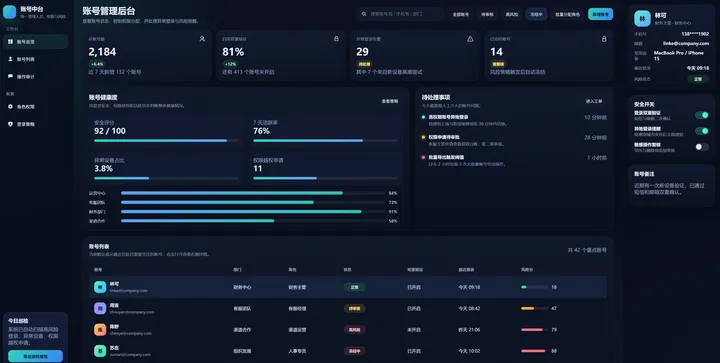Click the 今天 08:42 last login cell
The height and width of the screenshot is (363, 720).
coord(469,308)
